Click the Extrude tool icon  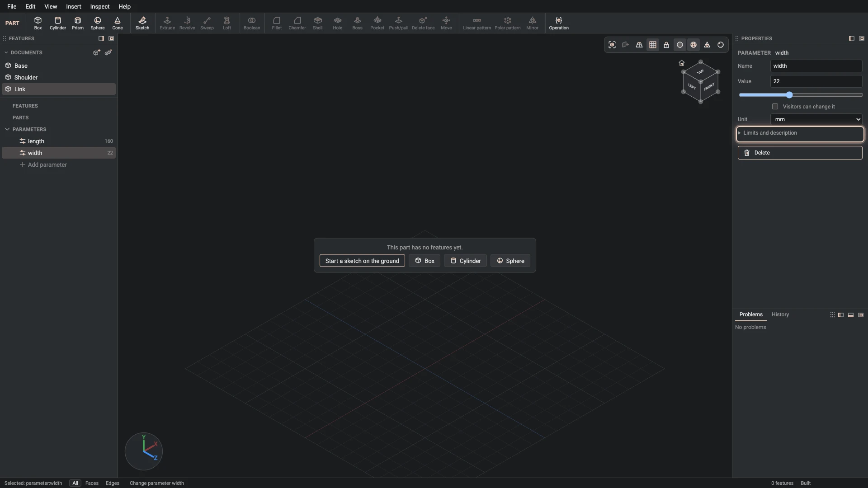coord(167,20)
